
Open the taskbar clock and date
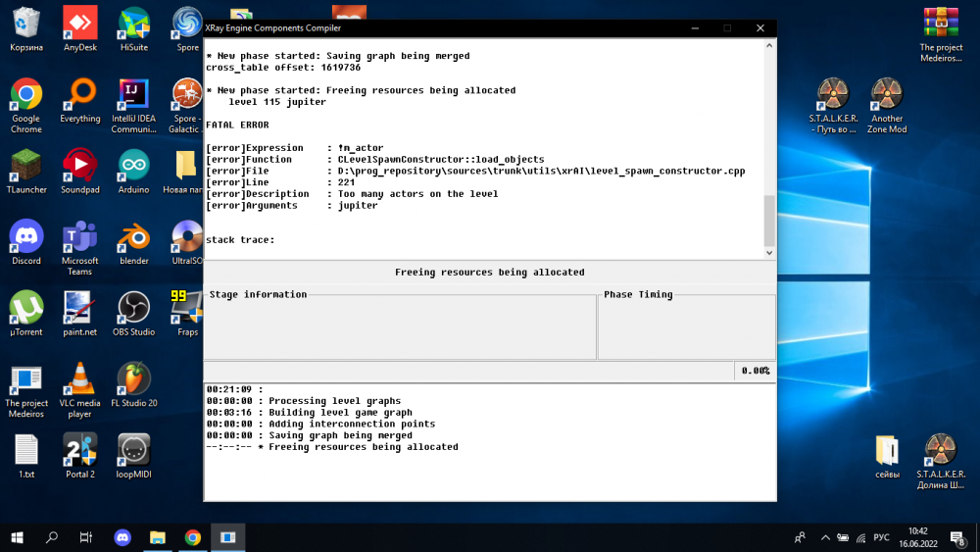[x=918, y=537]
